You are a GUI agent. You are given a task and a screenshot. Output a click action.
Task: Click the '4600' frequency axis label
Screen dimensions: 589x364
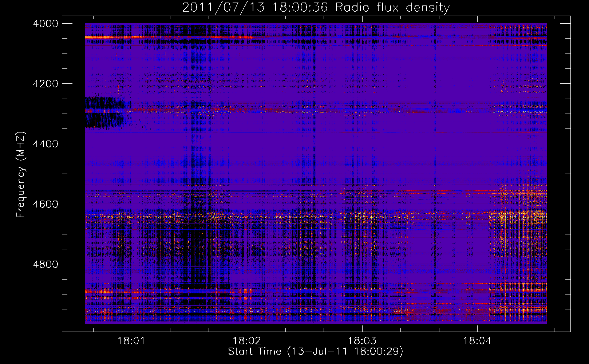[x=46, y=204]
